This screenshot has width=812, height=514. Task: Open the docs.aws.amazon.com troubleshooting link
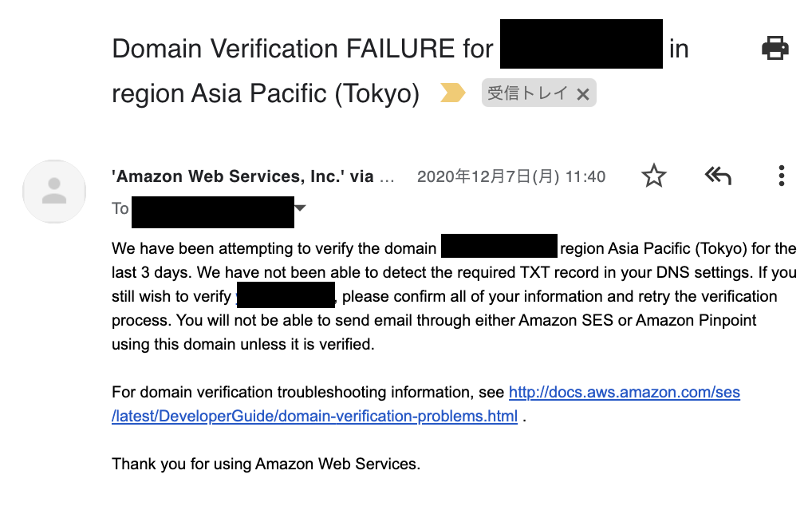[x=624, y=393]
